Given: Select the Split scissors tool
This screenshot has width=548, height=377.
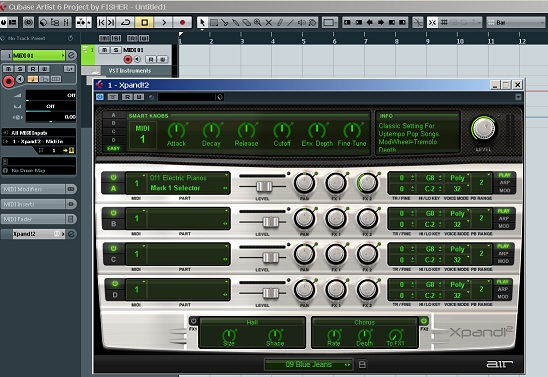Looking at the screenshot, I should click(x=225, y=23).
